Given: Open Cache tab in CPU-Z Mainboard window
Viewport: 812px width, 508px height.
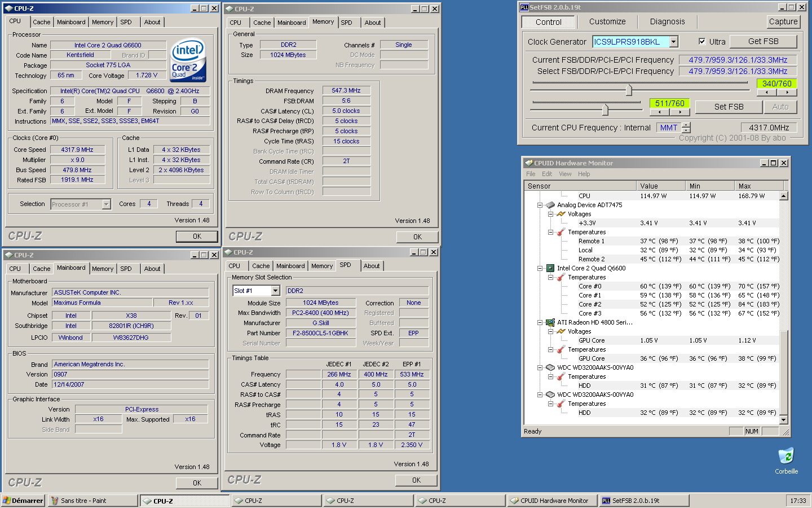Looking at the screenshot, I should 41,269.
